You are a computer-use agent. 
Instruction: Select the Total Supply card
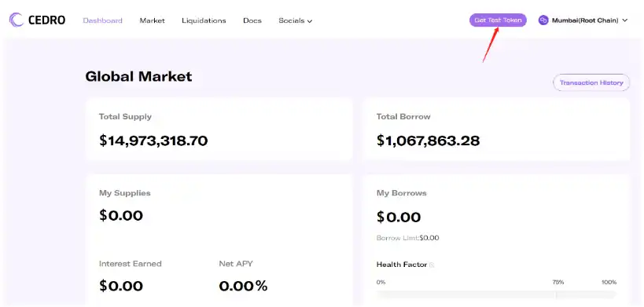[x=219, y=129]
